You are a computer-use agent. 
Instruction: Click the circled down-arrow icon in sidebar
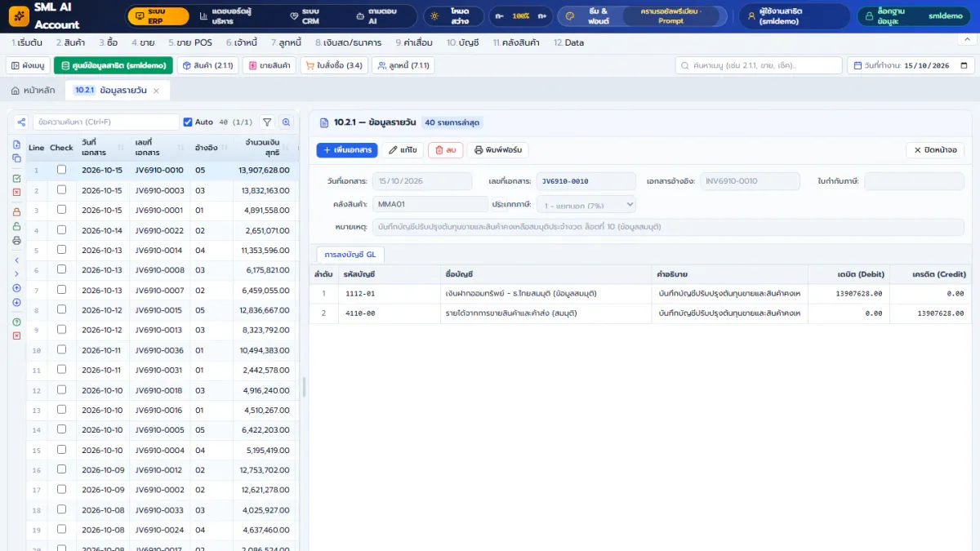point(16,302)
